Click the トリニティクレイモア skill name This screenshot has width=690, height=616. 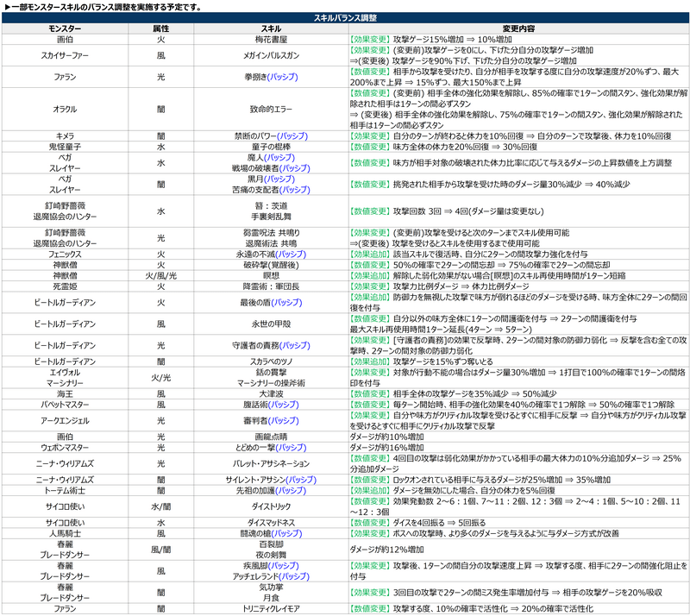tap(270, 608)
